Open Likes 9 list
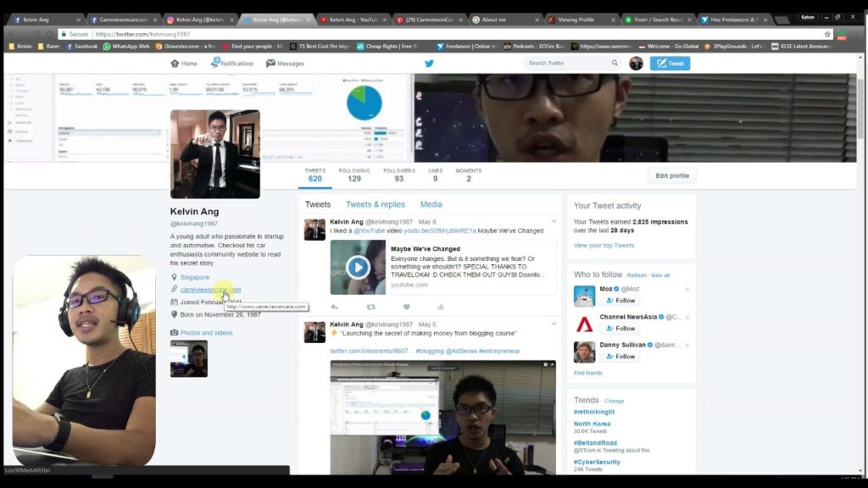Viewport: 868px width, 488px height. (x=435, y=175)
